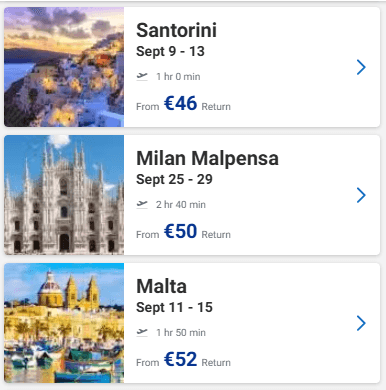Screen dimensions: 386x390
Task: Click the Milan Malpensa destination title
Action: coord(207,158)
